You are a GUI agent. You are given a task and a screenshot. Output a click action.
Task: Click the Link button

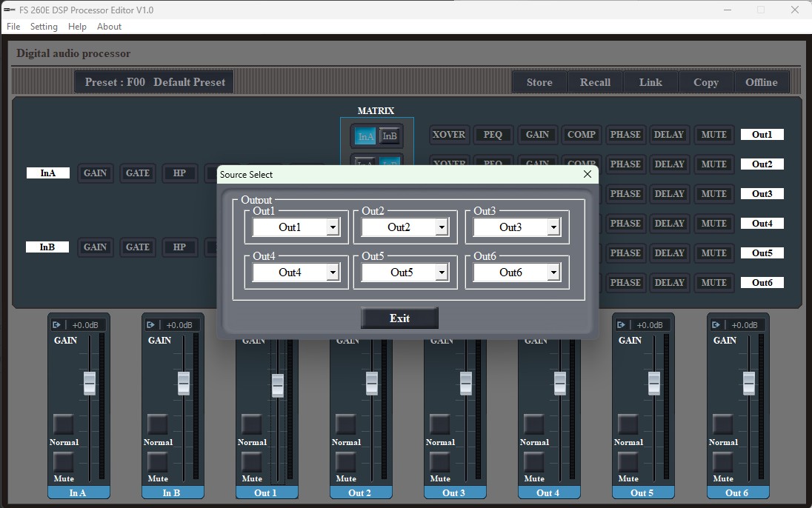click(650, 82)
